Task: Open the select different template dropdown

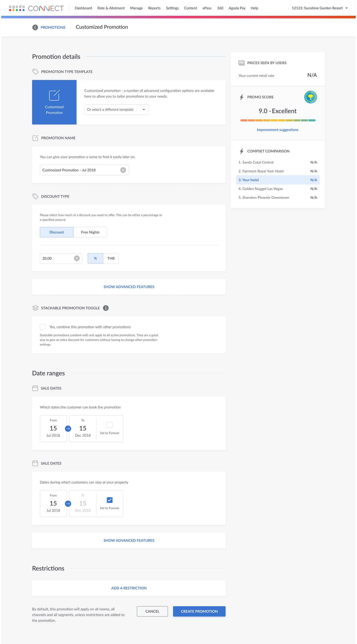Action: click(116, 109)
